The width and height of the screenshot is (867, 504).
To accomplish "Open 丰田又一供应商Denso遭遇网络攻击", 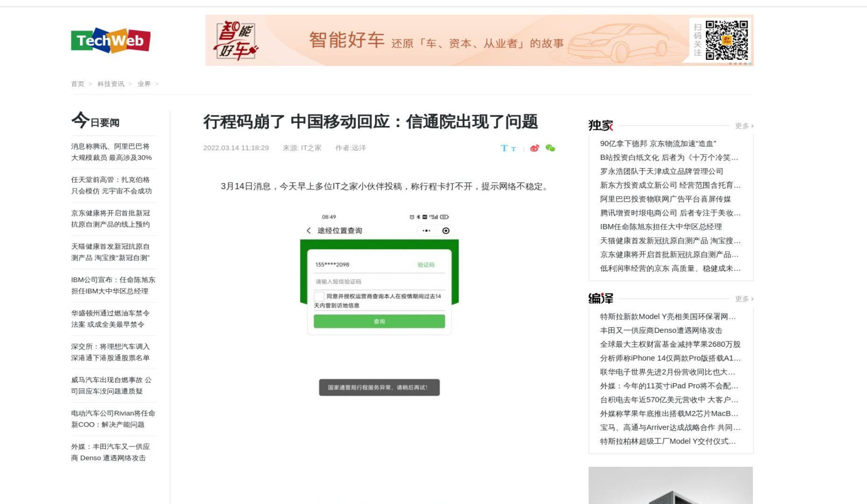I will click(x=661, y=330).
